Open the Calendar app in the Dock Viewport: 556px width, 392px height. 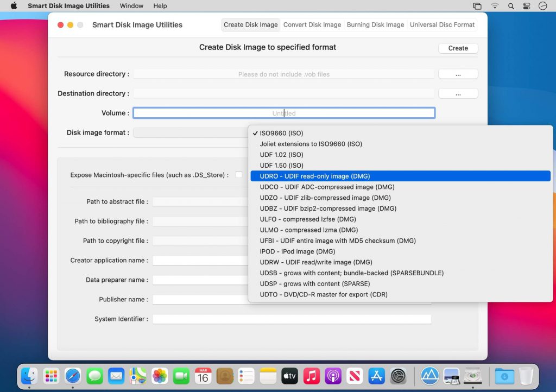click(203, 375)
